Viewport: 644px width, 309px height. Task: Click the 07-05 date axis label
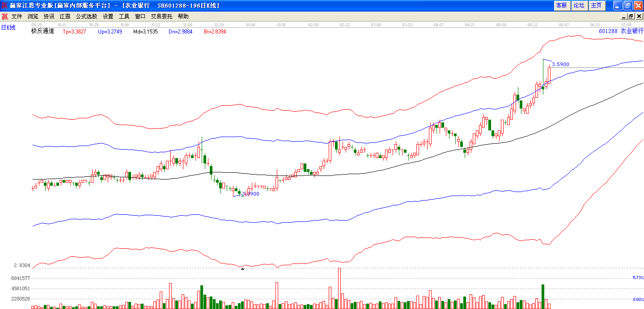pyautogui.click(x=627, y=25)
